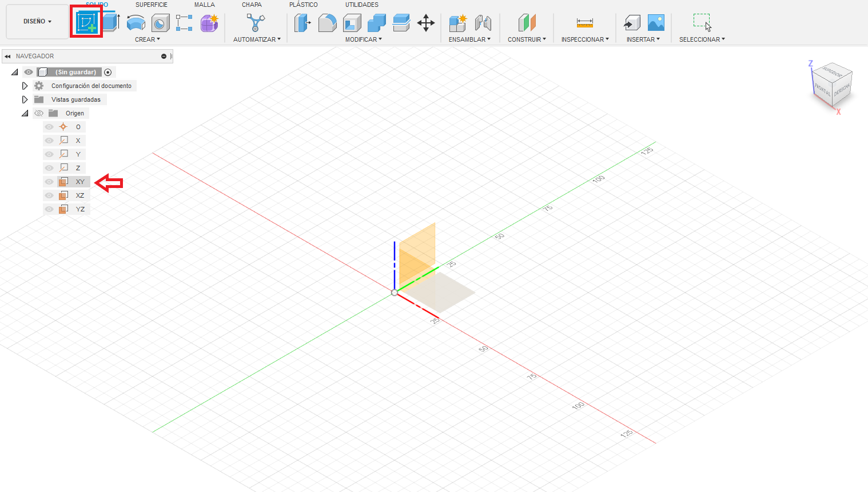
Task: Click the Offset Plane construct icon
Action: click(x=527, y=23)
